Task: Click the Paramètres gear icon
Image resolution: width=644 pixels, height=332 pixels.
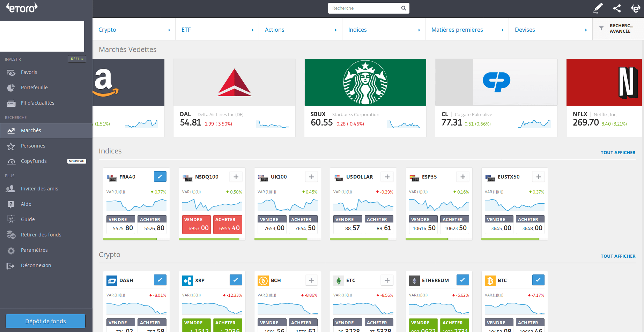Action: [11, 250]
